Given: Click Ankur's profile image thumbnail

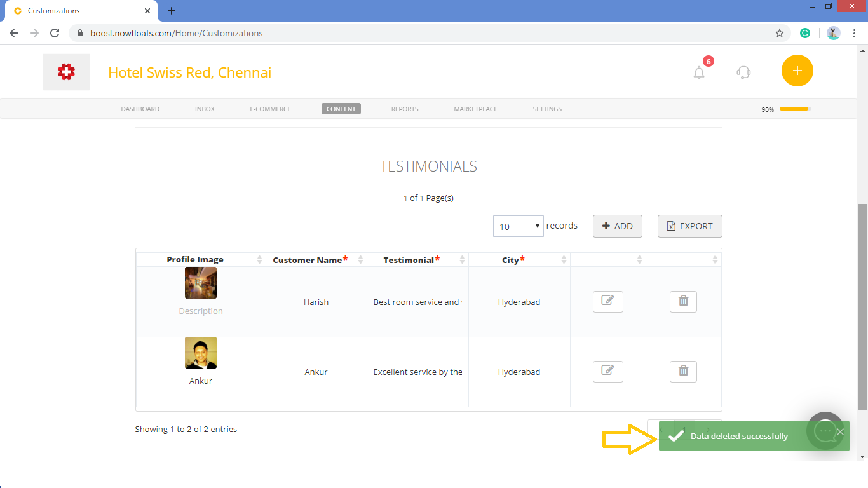Looking at the screenshot, I should [201, 353].
